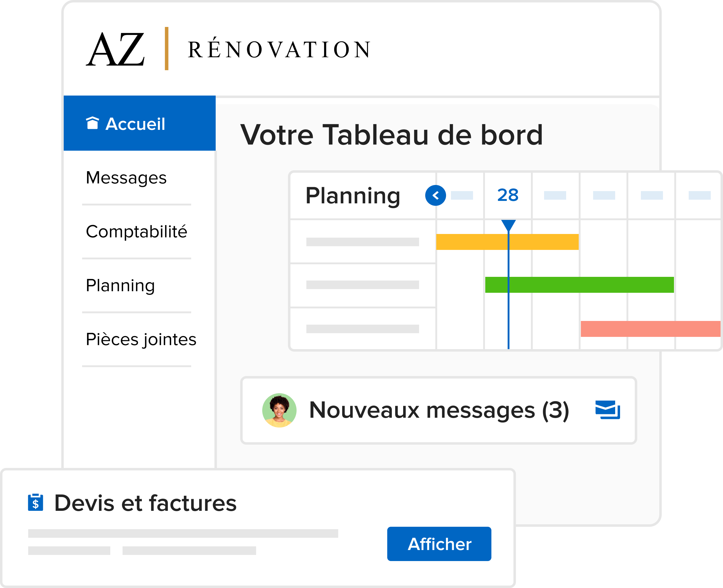723x588 pixels.
Task: Open the Nouveaux messages (3) card
Action: pos(438,410)
